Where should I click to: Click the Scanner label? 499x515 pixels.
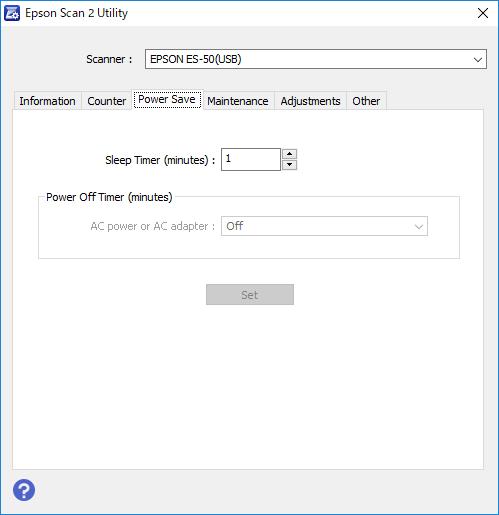[x=109, y=59]
